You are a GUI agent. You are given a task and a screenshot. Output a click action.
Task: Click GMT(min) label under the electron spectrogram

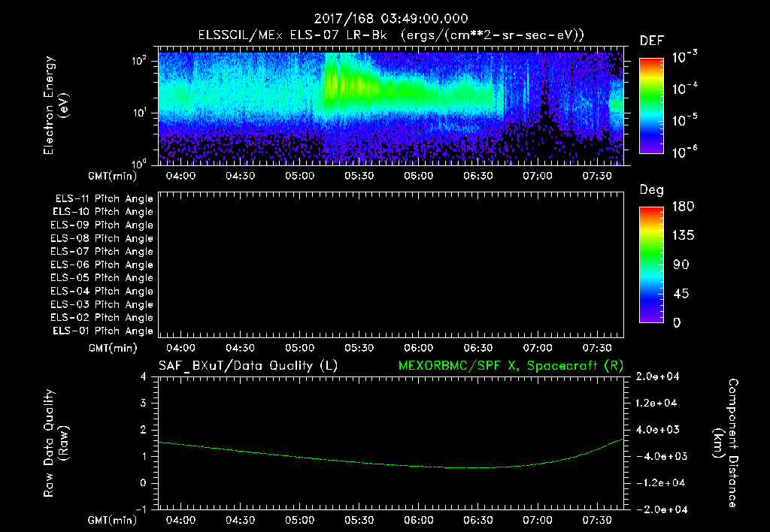coord(113,176)
